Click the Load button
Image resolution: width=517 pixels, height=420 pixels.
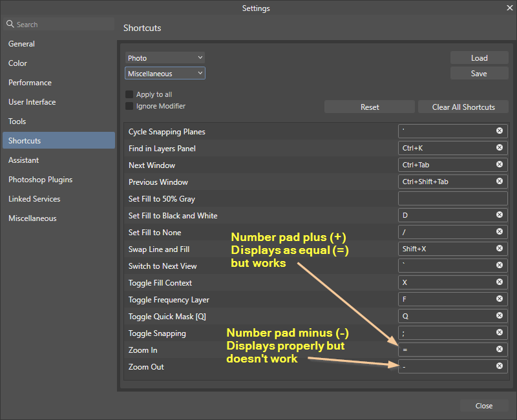[479, 58]
